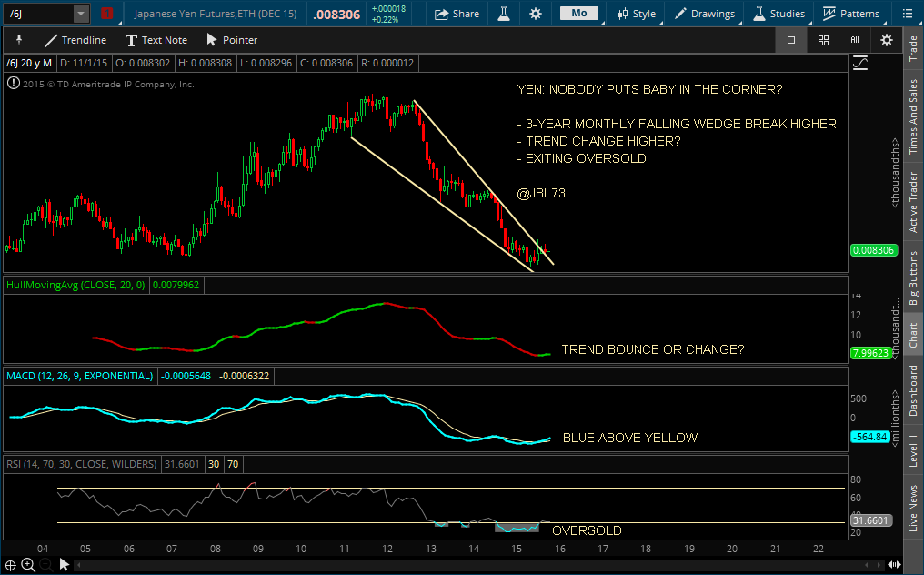Open the list menu icon at top right
This screenshot has width=924, height=575.
[x=908, y=13]
